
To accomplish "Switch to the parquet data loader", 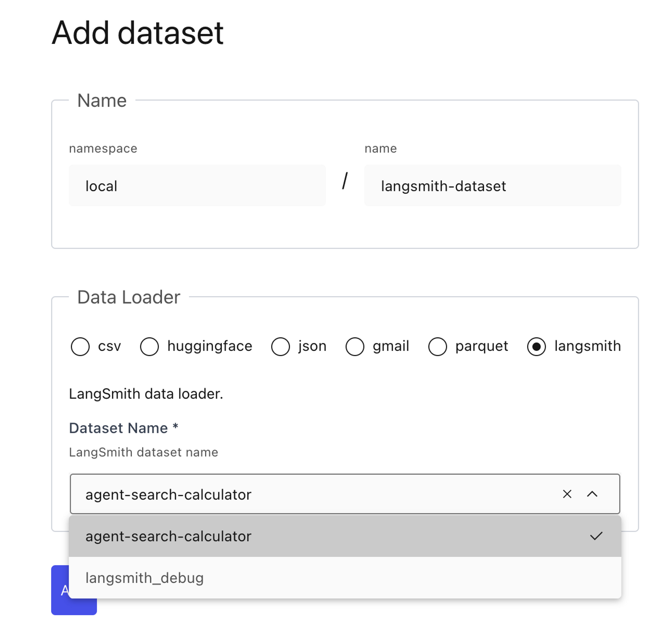I will 437,346.
